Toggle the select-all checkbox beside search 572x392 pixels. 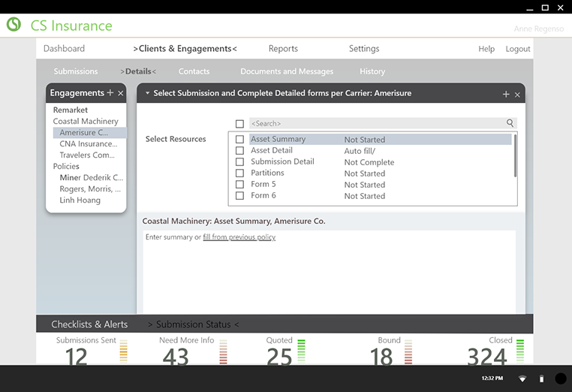(239, 124)
